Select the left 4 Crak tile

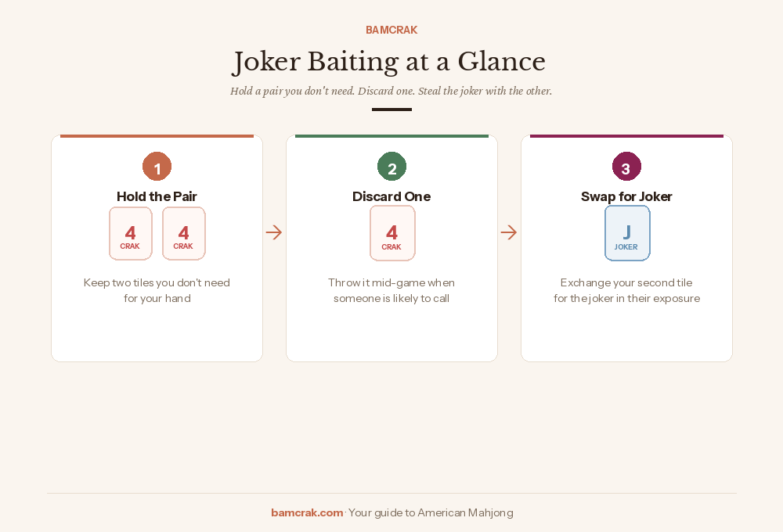coord(131,233)
